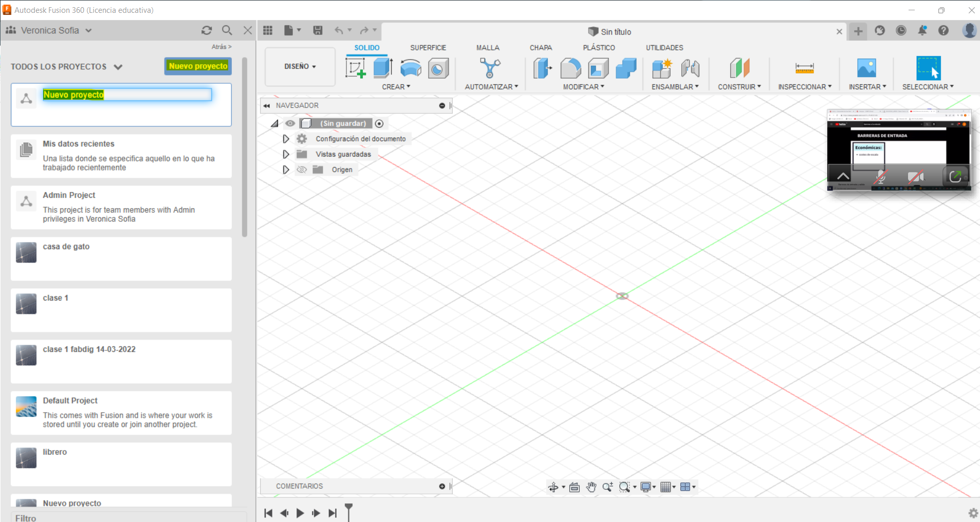Open a new design tab with plus
The height and width of the screenshot is (522, 980).
[x=858, y=31]
